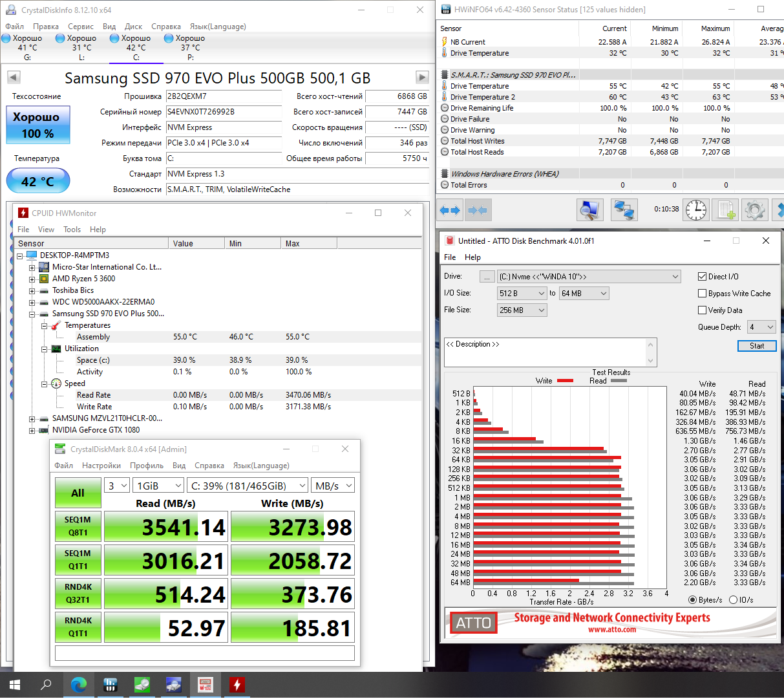Expand HWiNFO sensor columns with the blue arrows

pos(450,210)
